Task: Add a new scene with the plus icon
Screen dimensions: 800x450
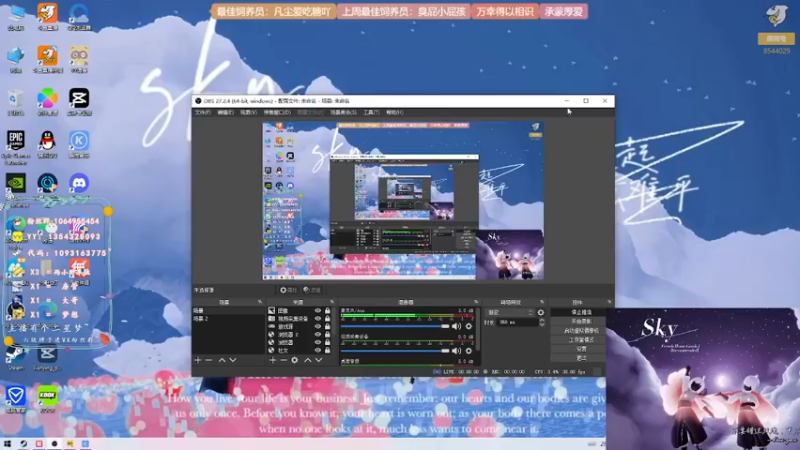Action: coord(197,360)
